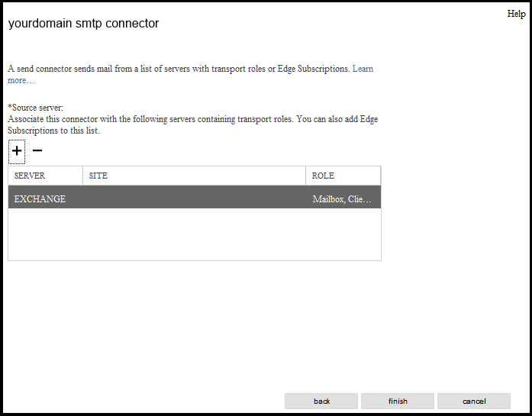Remove selected server with minus icon

tap(37, 150)
